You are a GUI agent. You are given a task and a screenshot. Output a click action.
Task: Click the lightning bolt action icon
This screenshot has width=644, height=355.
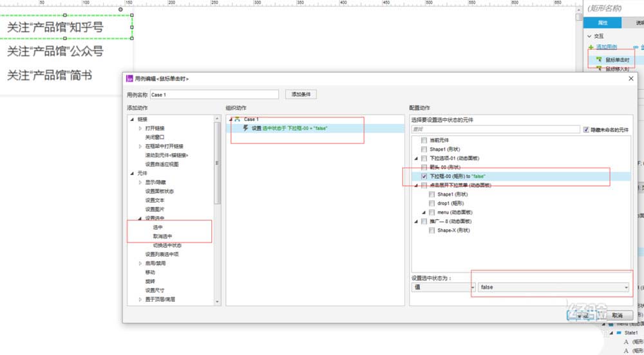[x=245, y=129]
